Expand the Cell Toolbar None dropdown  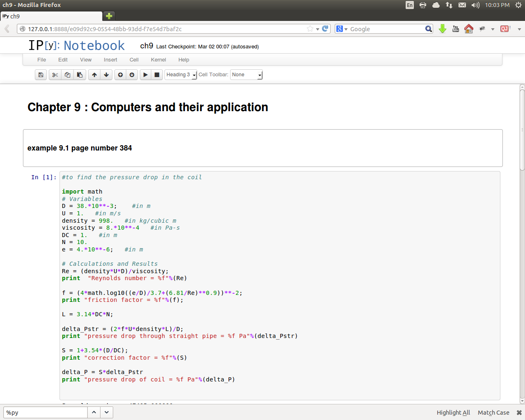(x=246, y=75)
